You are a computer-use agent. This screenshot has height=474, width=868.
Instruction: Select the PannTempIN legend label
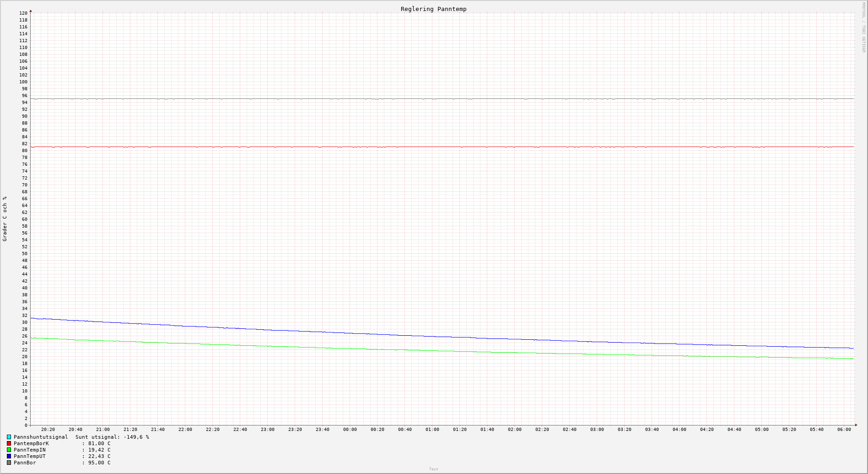coord(30,450)
